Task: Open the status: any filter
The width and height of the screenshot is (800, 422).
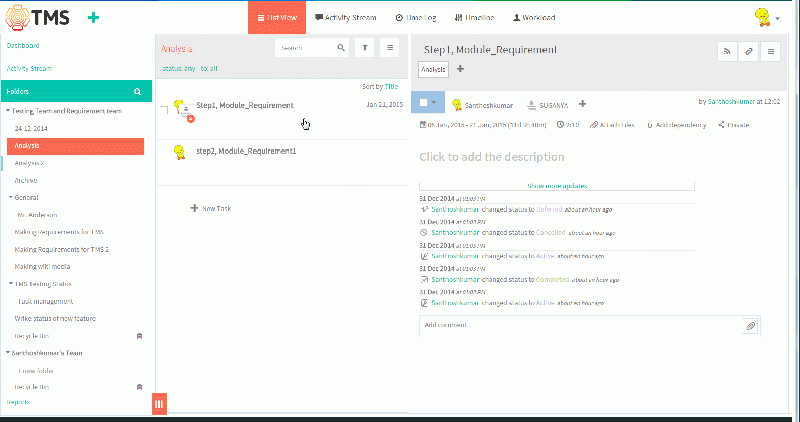Action: [x=179, y=68]
